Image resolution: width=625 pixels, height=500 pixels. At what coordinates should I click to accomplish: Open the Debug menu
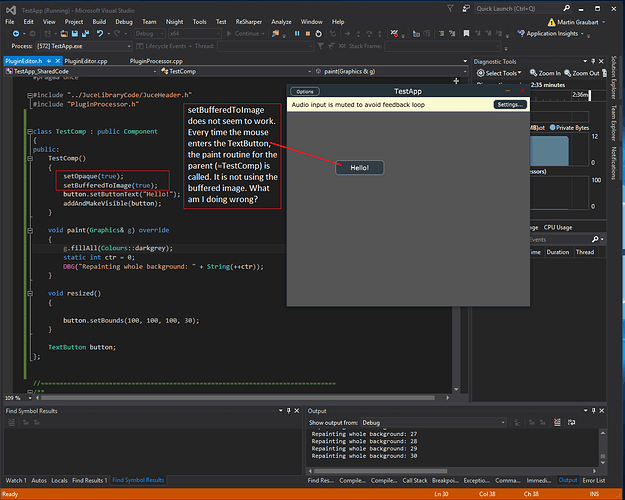tap(123, 20)
